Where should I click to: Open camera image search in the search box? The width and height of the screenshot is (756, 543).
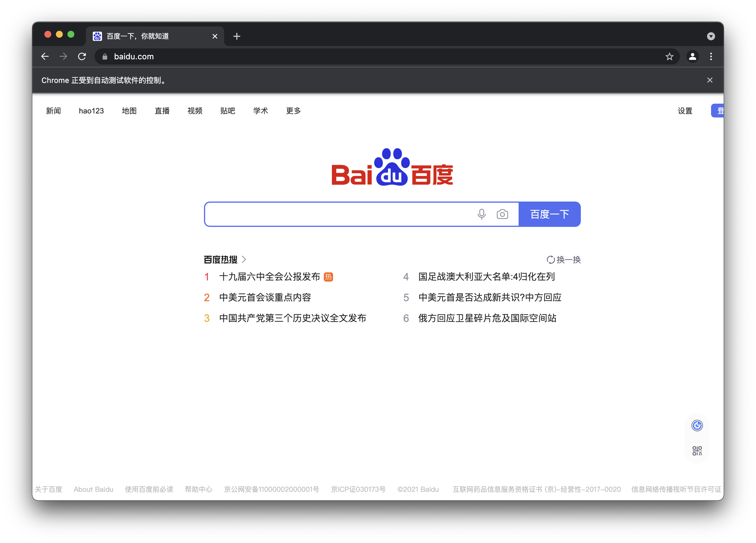[502, 214]
